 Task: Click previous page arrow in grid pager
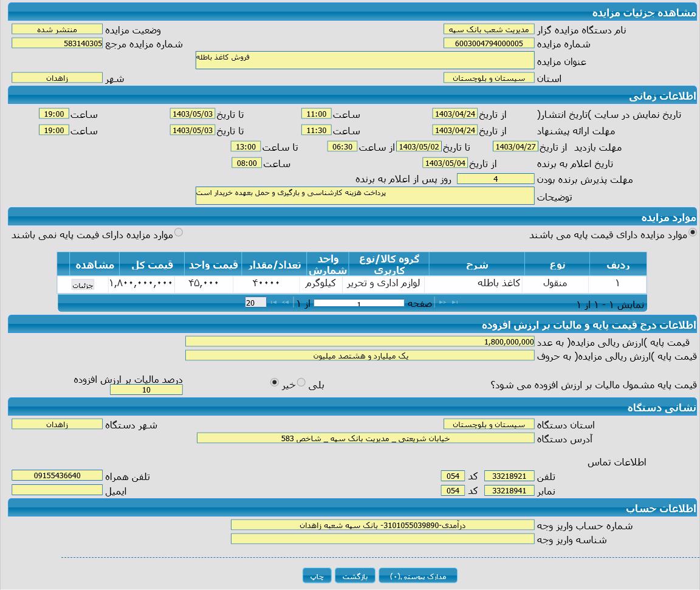pyautogui.click(x=442, y=303)
